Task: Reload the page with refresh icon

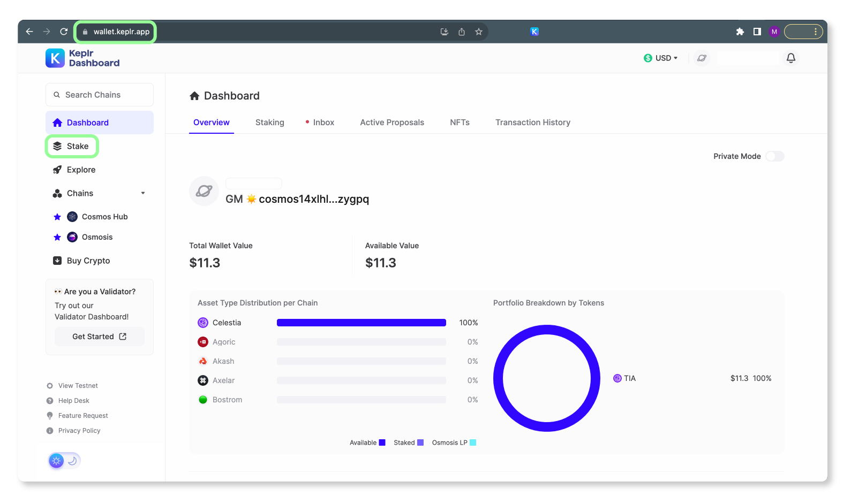Action: pos(64,32)
